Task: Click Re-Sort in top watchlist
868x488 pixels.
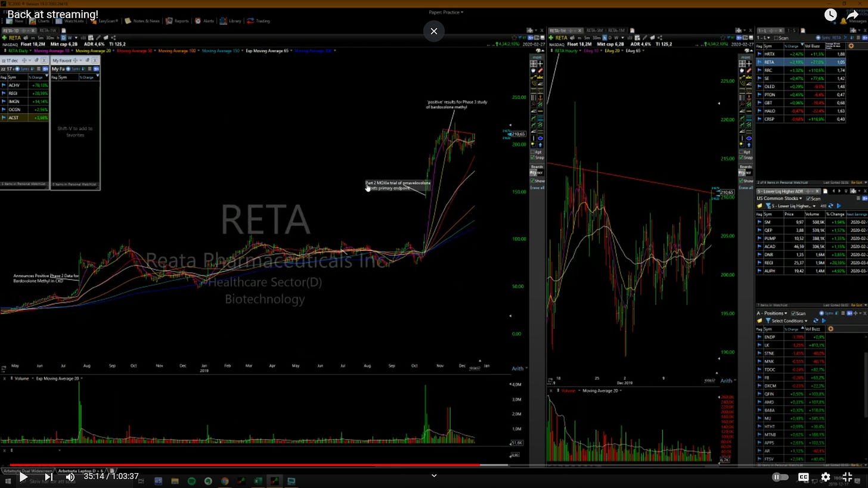Action: [x=857, y=182]
